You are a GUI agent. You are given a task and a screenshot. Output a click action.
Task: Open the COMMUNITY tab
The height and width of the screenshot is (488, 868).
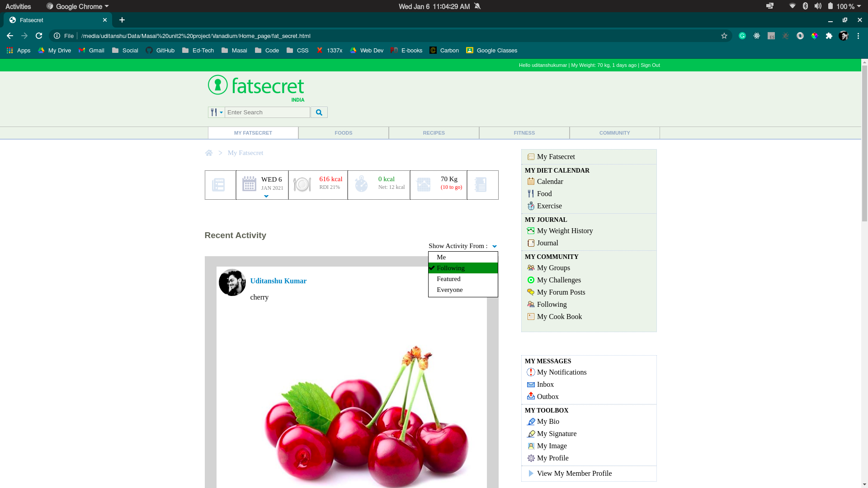pyautogui.click(x=614, y=133)
